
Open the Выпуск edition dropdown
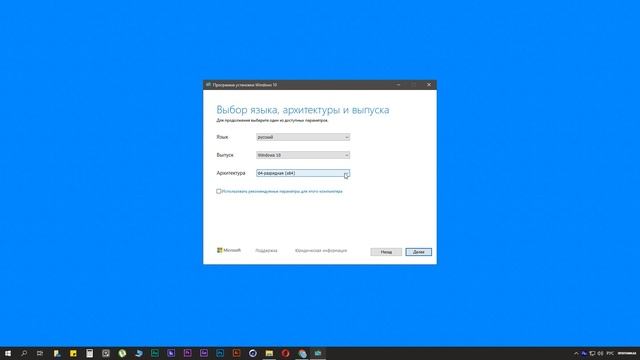303,155
